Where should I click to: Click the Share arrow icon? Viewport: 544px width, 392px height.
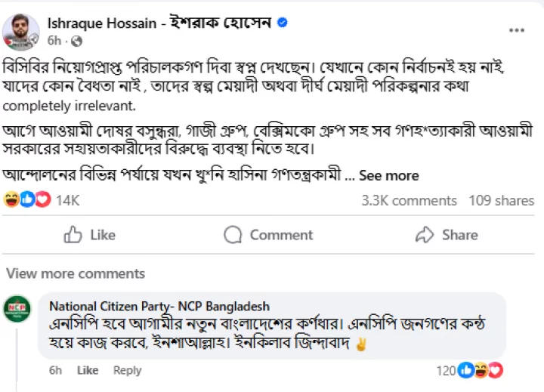coord(425,235)
